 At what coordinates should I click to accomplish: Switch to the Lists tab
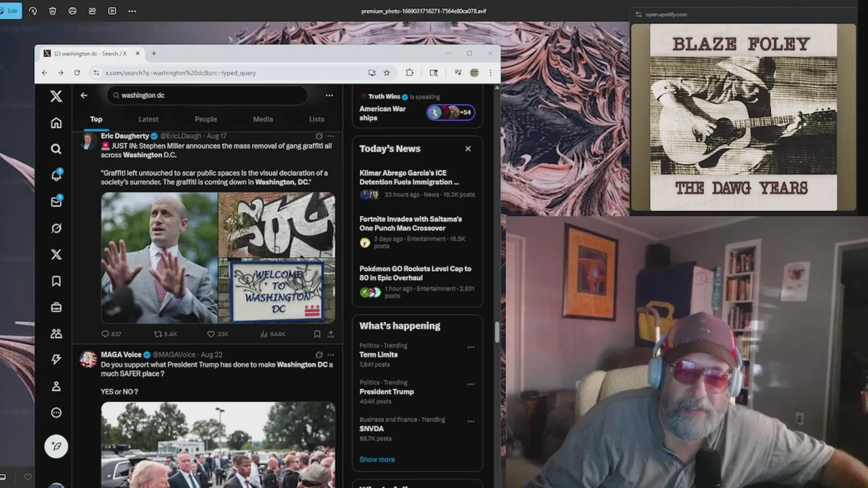[x=317, y=119]
